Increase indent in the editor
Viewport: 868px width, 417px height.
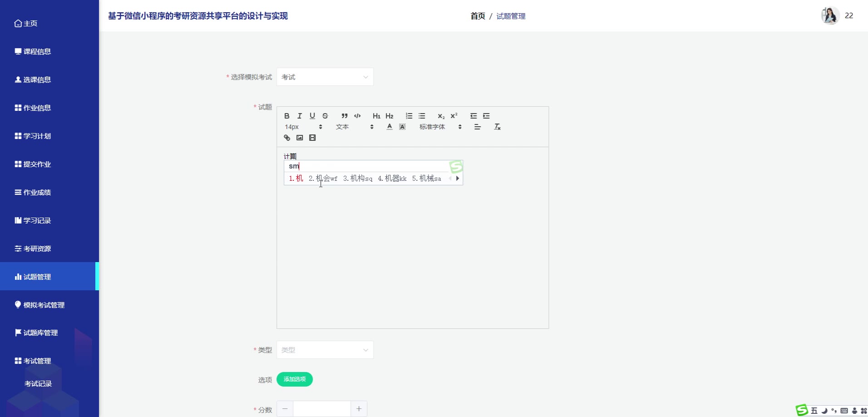point(486,116)
